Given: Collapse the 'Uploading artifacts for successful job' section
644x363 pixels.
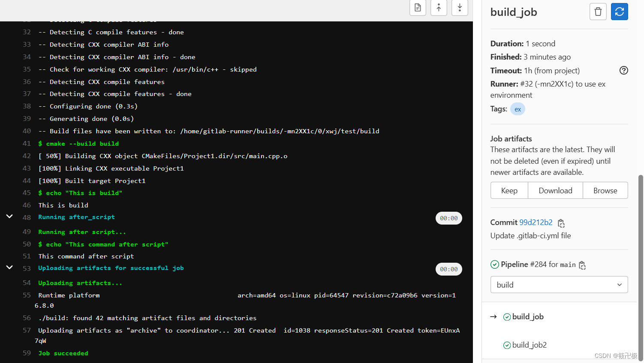Looking at the screenshot, I should [x=9, y=267].
